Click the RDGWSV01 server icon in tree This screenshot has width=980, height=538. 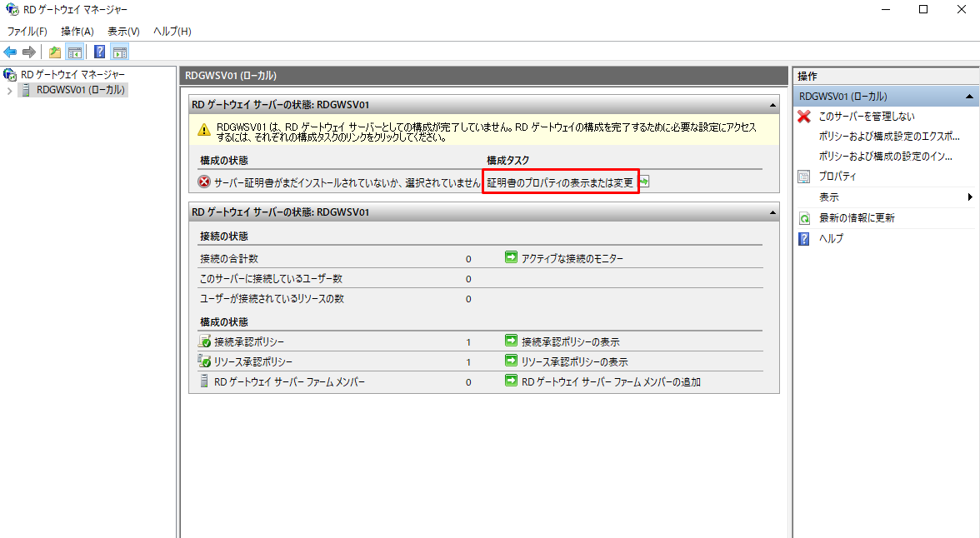click(x=26, y=90)
